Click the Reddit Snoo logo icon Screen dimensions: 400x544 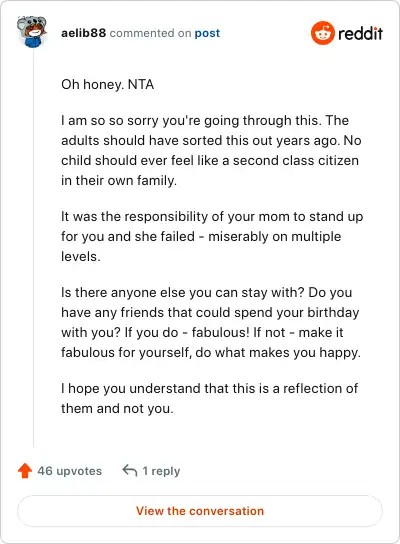point(322,33)
